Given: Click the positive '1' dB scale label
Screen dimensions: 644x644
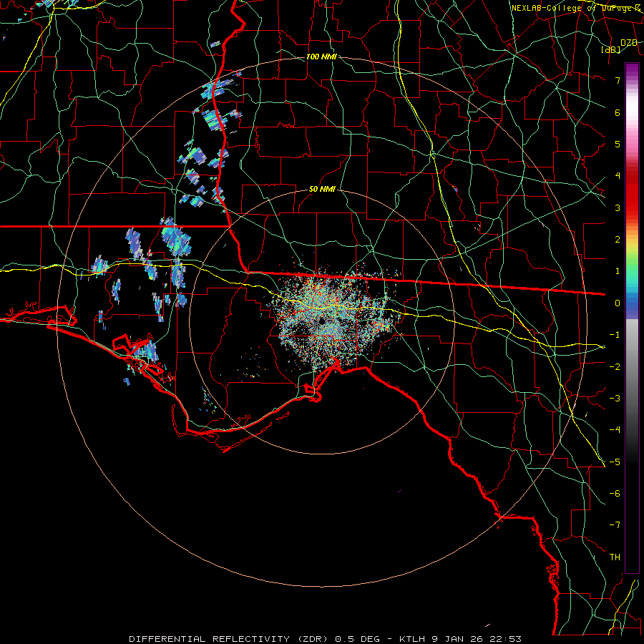Looking at the screenshot, I should (618, 271).
